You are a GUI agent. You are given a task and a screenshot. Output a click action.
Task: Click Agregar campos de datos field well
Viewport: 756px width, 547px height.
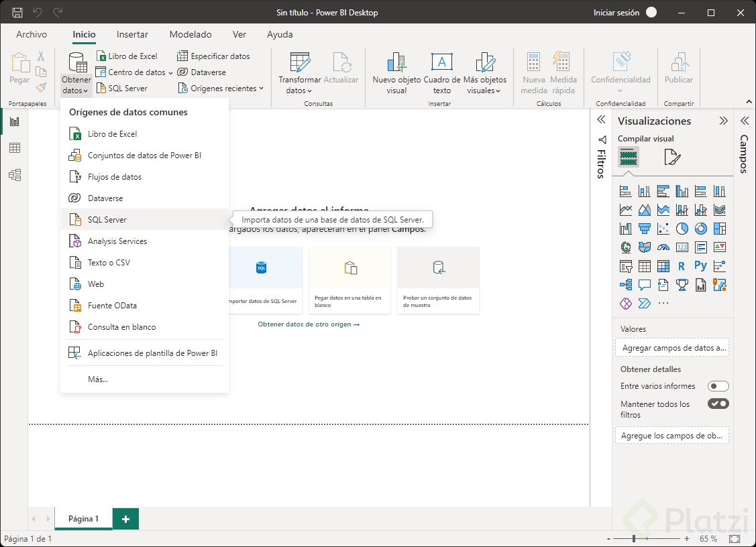[671, 347]
